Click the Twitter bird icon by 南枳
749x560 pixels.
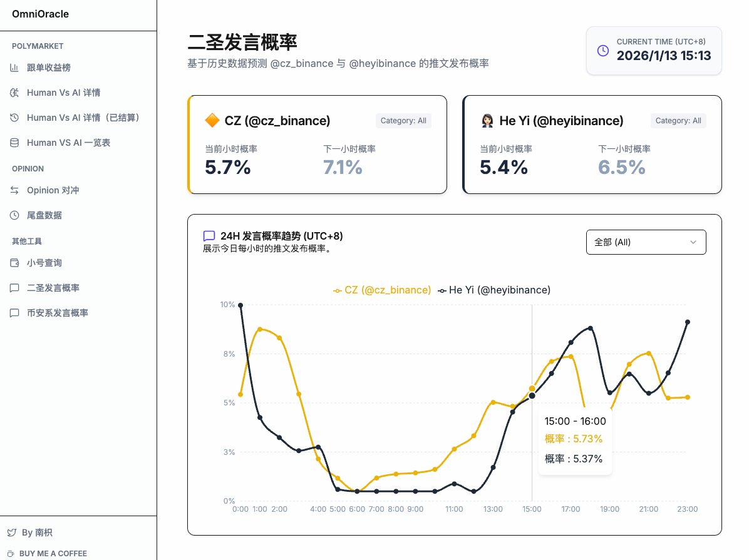11,532
